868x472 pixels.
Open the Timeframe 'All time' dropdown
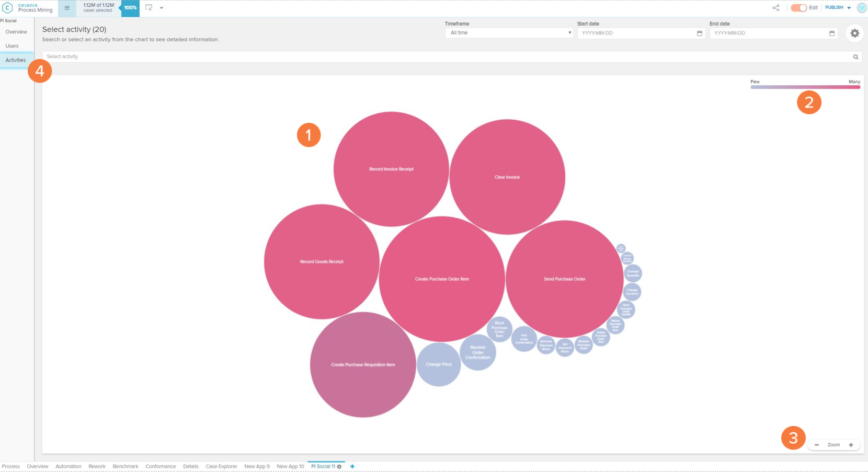tap(509, 33)
